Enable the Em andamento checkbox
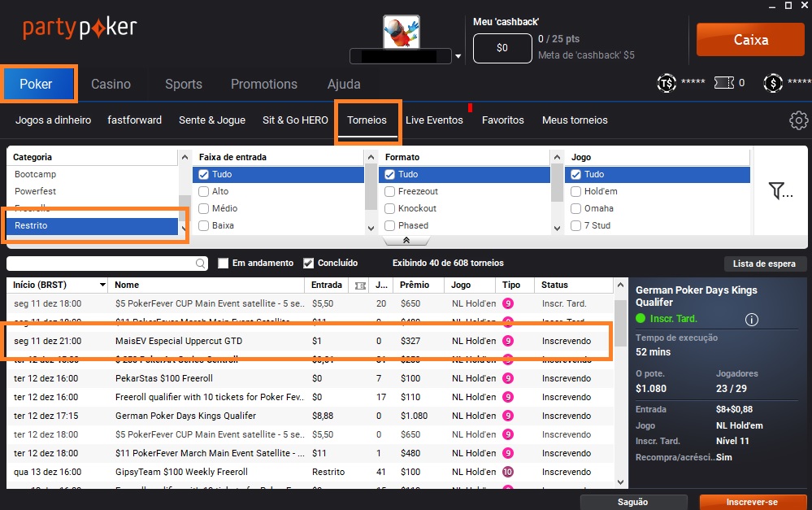The width and height of the screenshot is (812, 510). tap(224, 264)
